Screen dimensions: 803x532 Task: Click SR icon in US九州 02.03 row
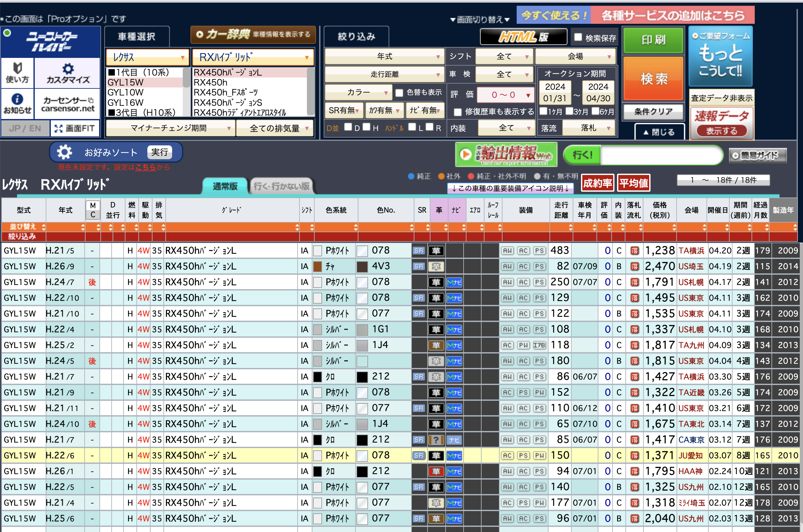click(x=419, y=519)
